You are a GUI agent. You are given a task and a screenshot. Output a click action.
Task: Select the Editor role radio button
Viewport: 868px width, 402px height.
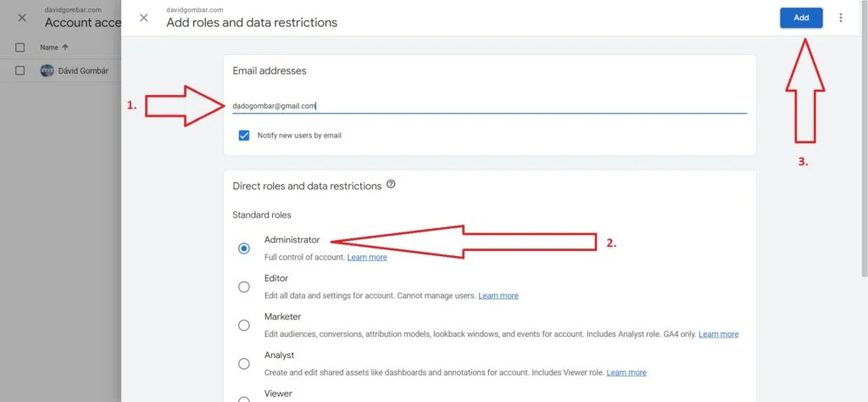pos(243,287)
